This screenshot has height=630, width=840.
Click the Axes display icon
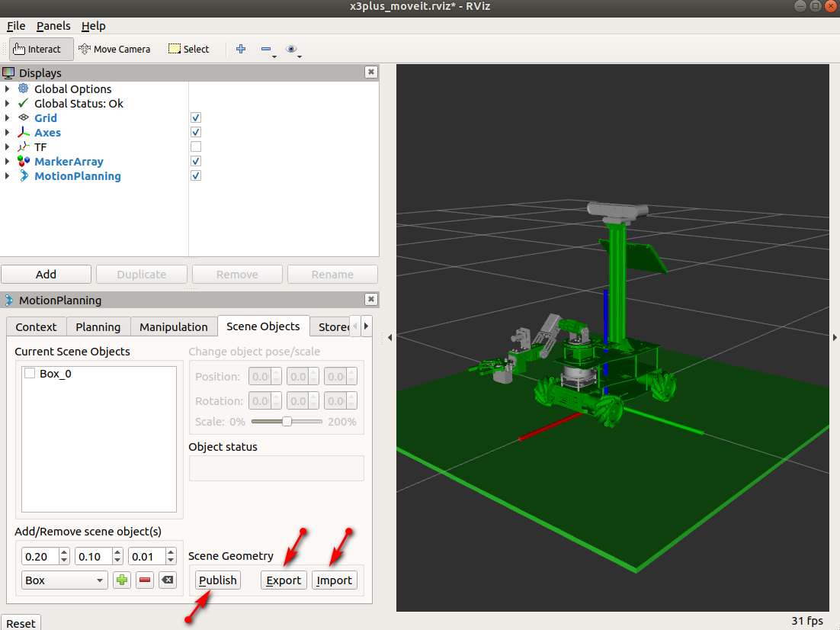24,132
